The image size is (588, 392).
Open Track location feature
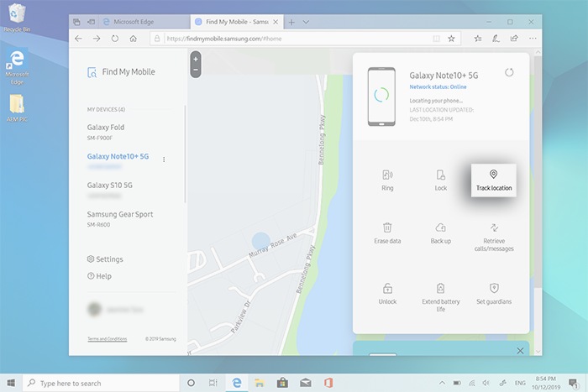click(494, 180)
